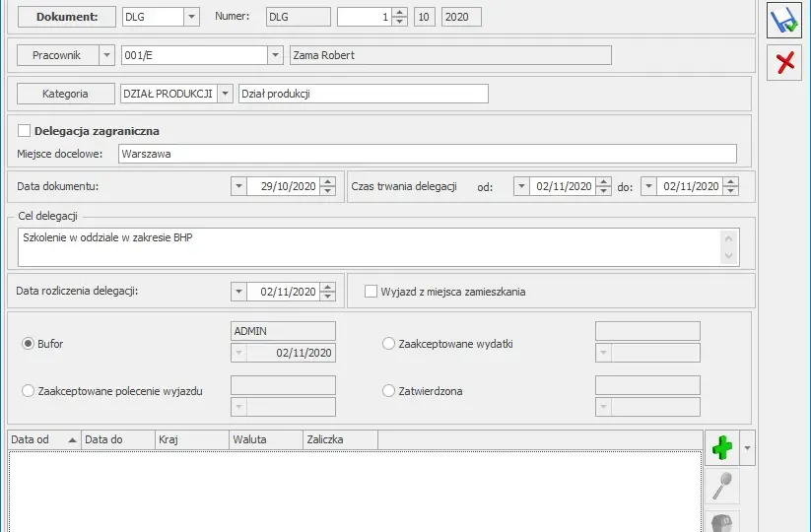Expand the arrow beside the green plus button

click(747, 447)
